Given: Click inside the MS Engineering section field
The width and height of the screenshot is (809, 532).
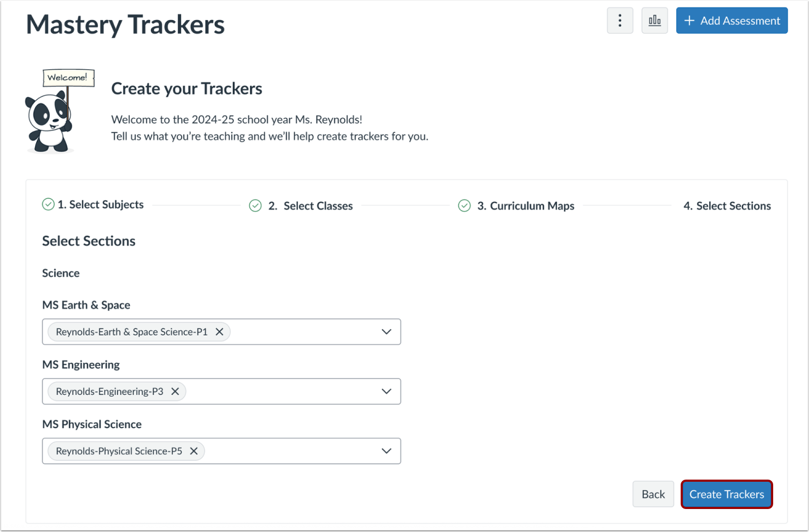Looking at the screenshot, I should (x=294, y=391).
